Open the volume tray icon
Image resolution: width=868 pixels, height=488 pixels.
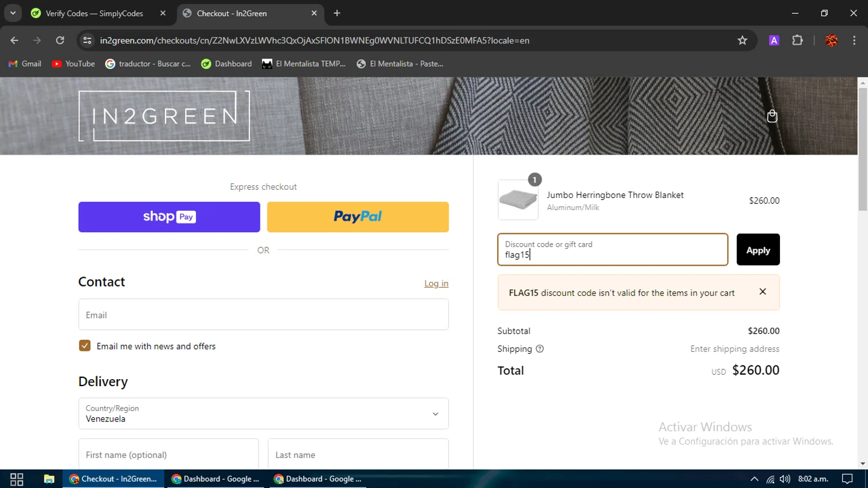pos(785,479)
